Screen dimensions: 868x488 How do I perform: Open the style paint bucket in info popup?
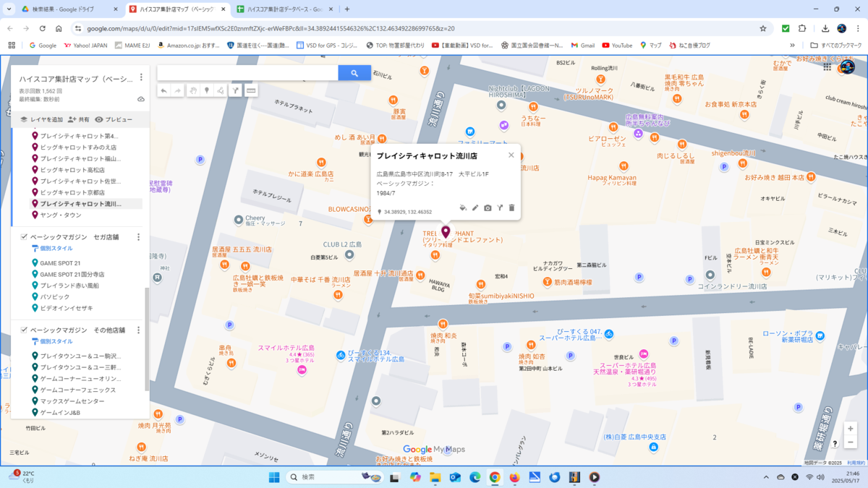click(x=463, y=208)
